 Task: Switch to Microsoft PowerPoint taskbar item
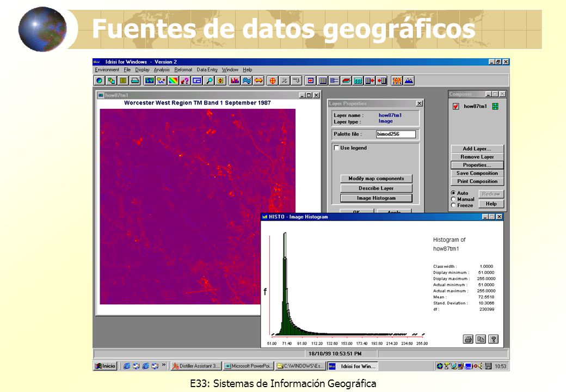[248, 366]
